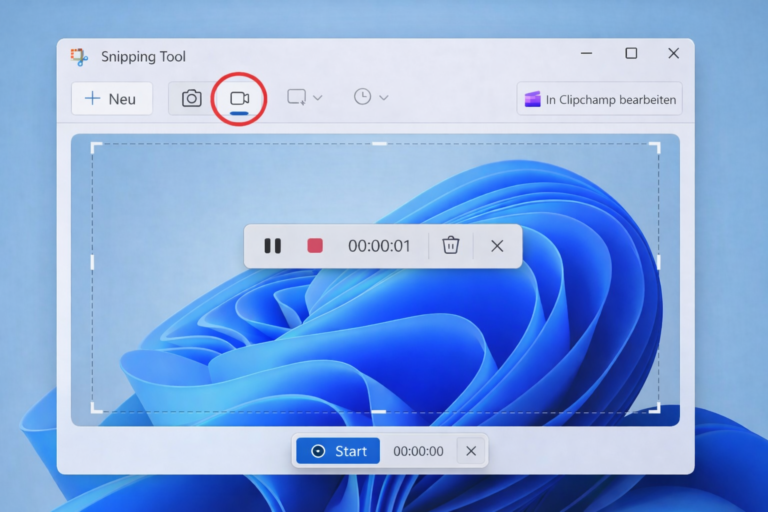Pause the ongoing screen recording

click(272, 246)
